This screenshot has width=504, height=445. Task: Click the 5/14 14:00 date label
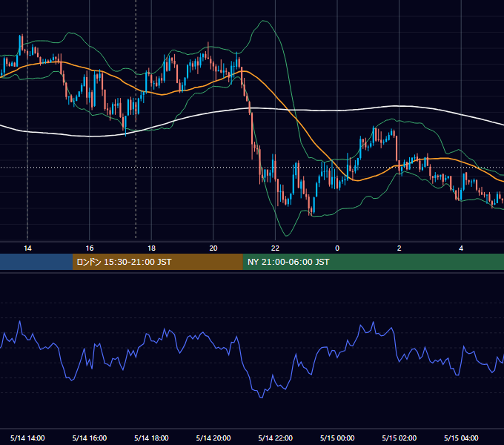pos(27,438)
